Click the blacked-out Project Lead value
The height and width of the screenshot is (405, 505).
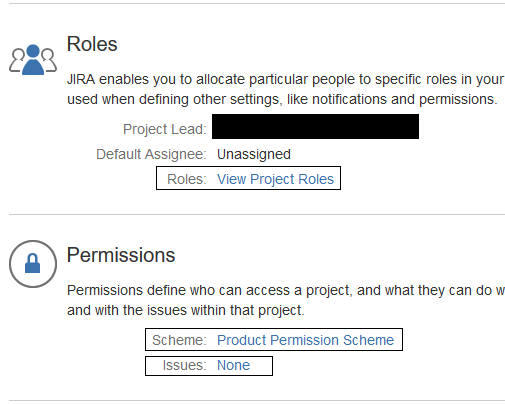pyautogui.click(x=315, y=126)
